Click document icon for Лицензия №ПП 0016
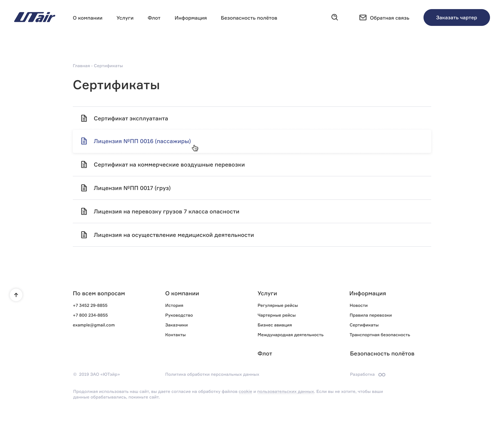The height and width of the screenshot is (421, 504). tap(84, 141)
